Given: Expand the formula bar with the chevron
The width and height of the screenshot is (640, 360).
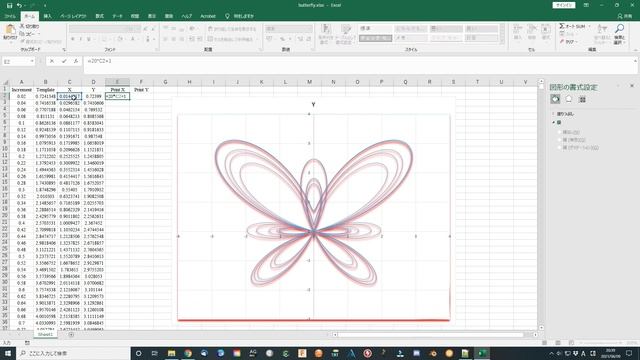Looking at the screenshot, I should [x=635, y=61].
